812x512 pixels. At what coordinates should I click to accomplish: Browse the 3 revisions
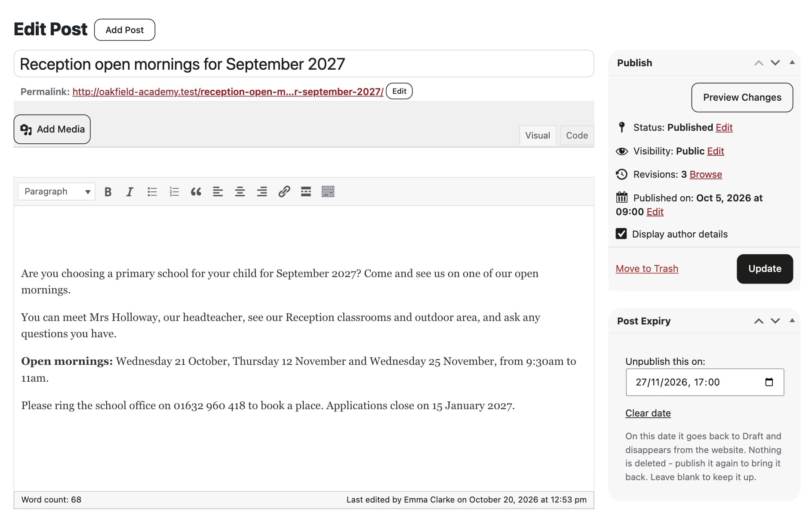pyautogui.click(x=706, y=174)
